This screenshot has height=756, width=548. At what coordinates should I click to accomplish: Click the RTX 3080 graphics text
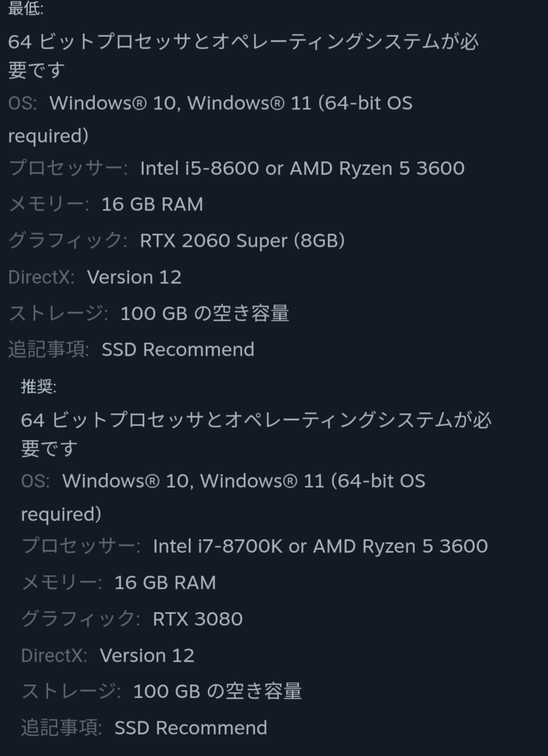coord(197,619)
